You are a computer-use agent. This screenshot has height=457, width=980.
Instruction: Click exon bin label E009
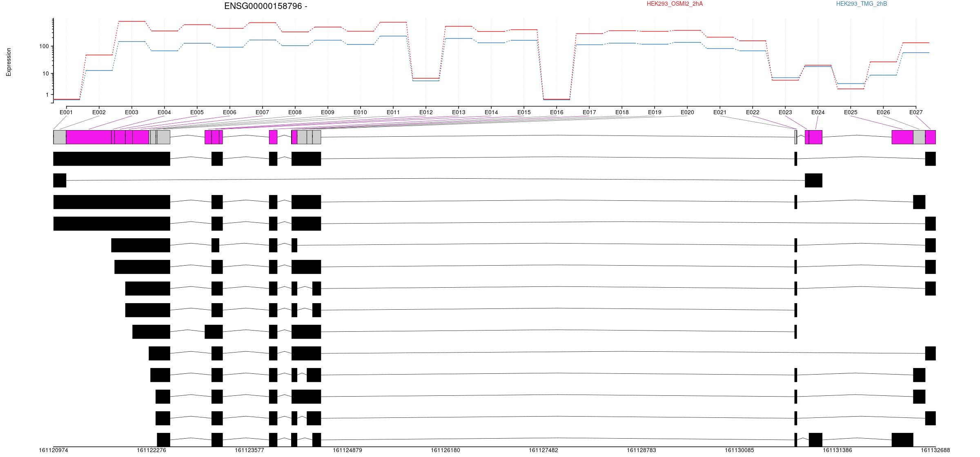[327, 112]
